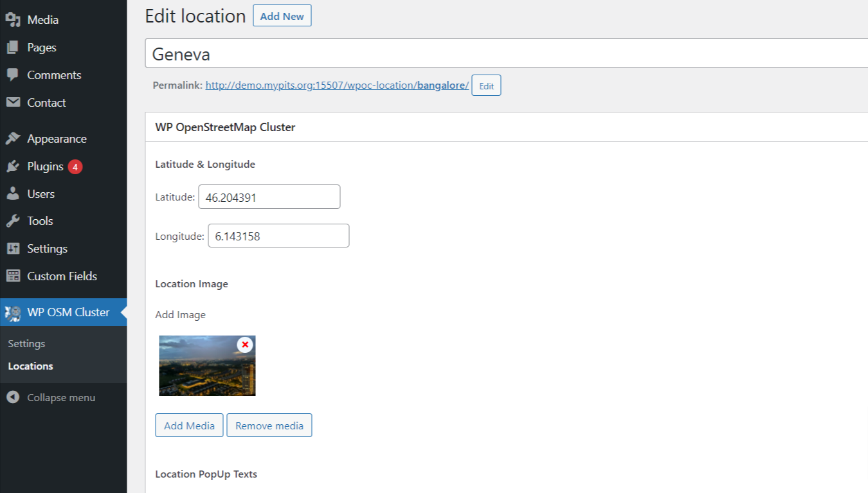Image resolution: width=868 pixels, height=493 pixels.
Task: Open Appearance with the paintbrush icon
Action: click(x=13, y=138)
